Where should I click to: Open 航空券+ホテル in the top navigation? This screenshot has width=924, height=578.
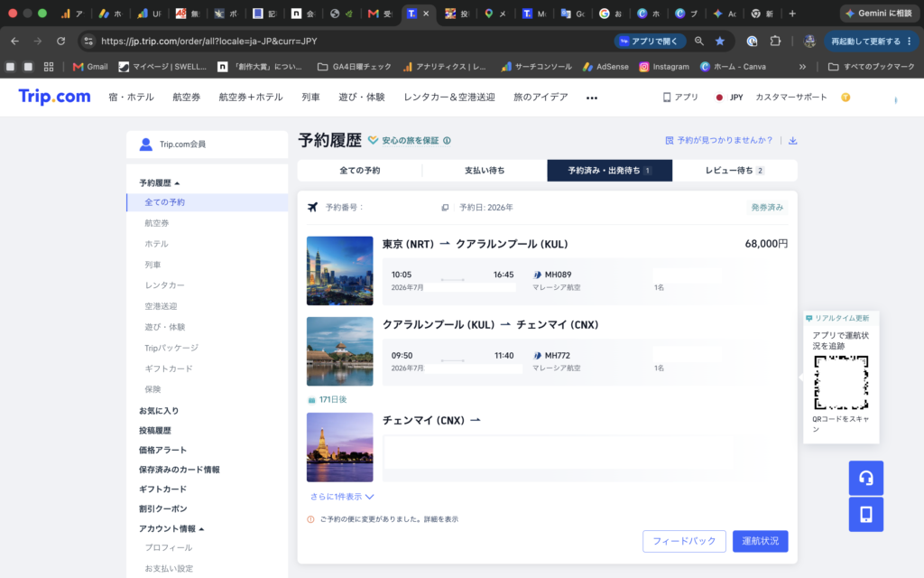(251, 98)
